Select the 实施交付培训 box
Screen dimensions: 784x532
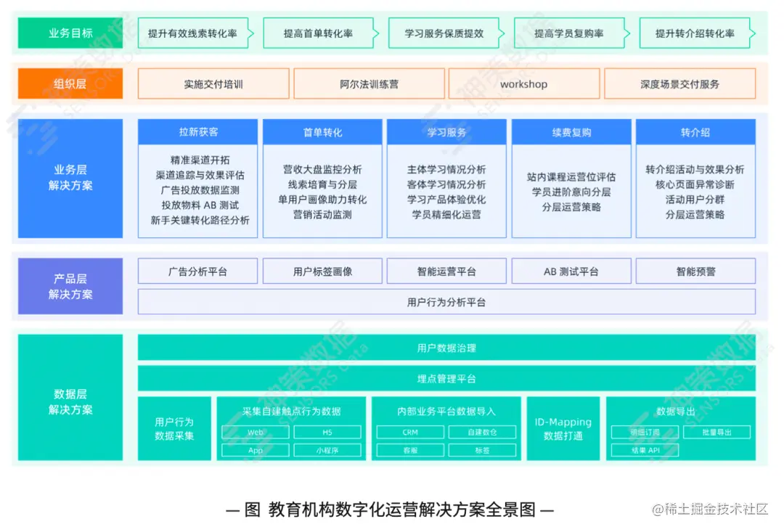pyautogui.click(x=213, y=83)
